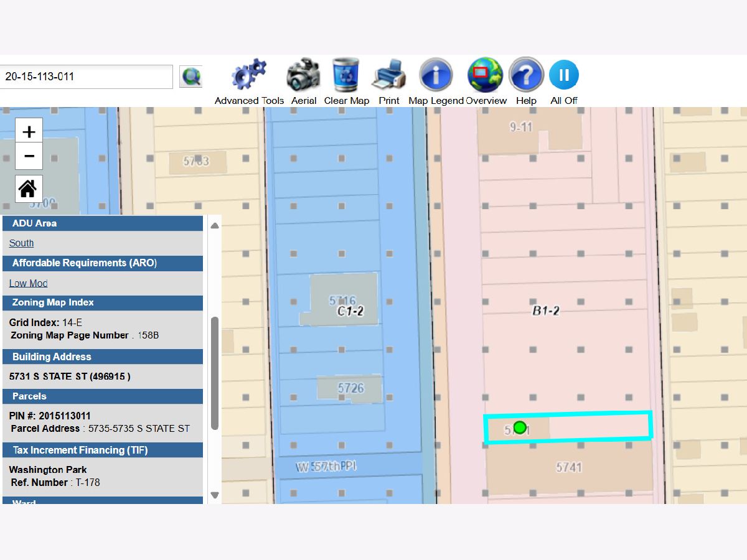Open the Map Legend info icon
Image resolution: width=747 pixels, height=560 pixels.
pyautogui.click(x=436, y=76)
